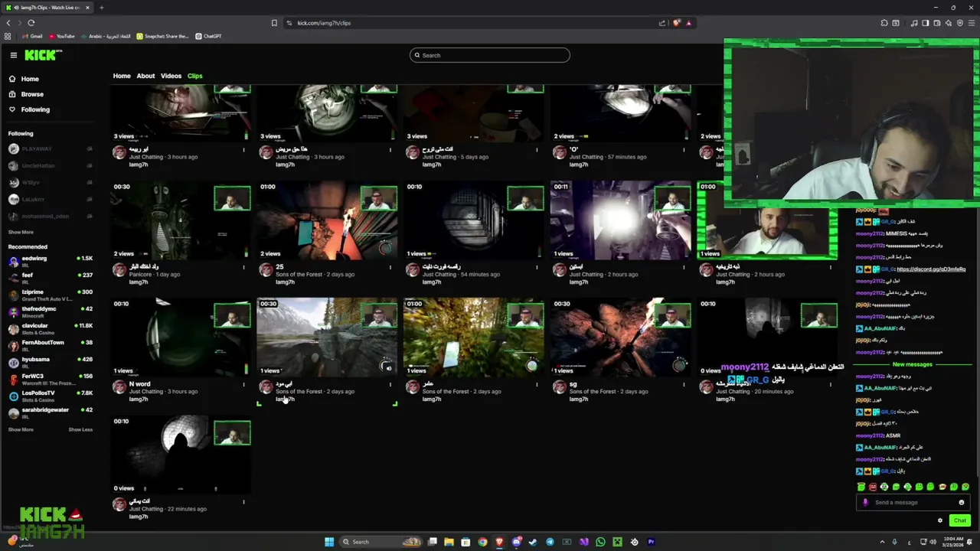Click the green Chat button

pyautogui.click(x=959, y=520)
